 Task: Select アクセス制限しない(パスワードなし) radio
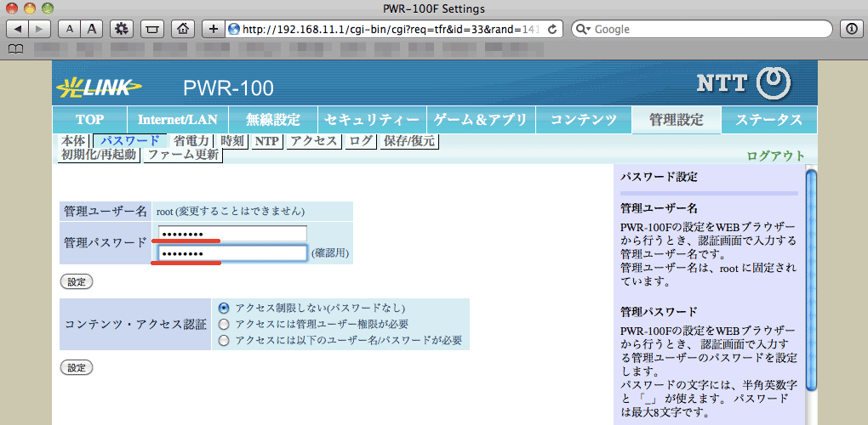coord(224,308)
